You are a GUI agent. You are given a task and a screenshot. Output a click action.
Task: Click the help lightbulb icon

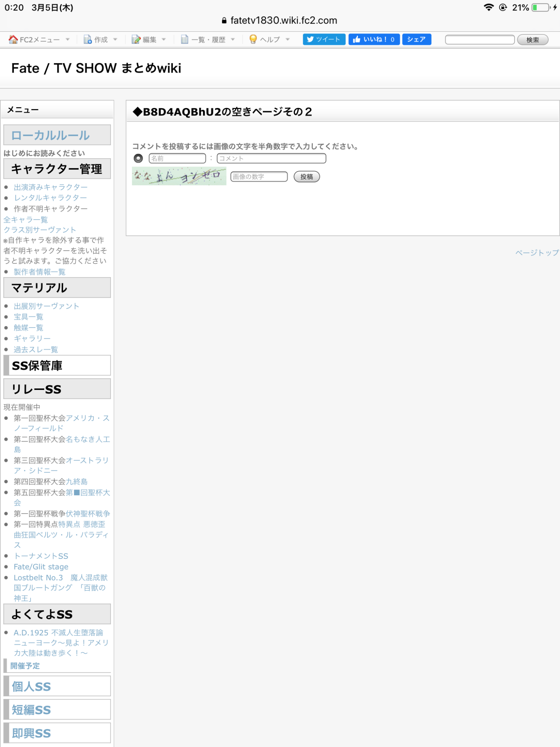pos(253,40)
